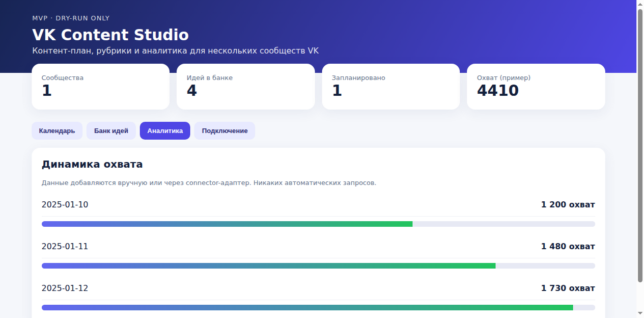Switch to the Банк идей tab
Screen dimensions: 644x318
111,130
